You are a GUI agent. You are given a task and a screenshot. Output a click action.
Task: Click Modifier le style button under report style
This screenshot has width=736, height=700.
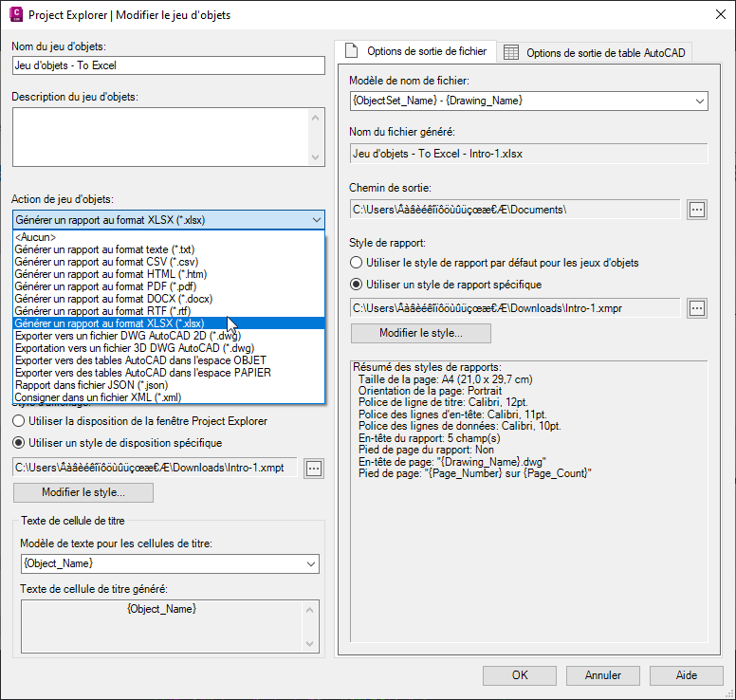point(421,333)
